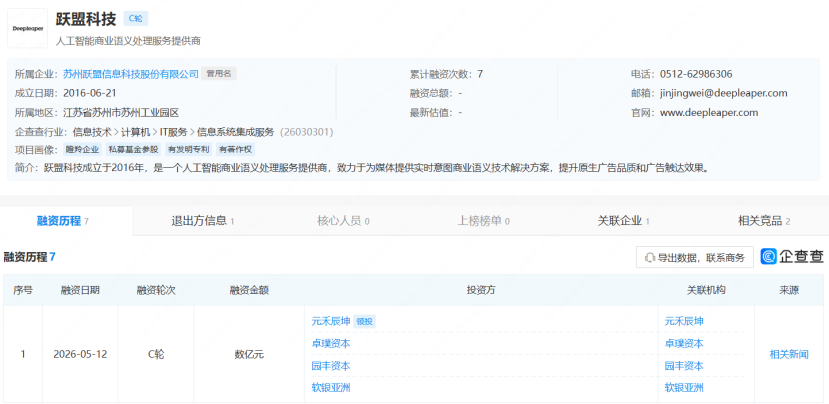This screenshot has width=829, height=404.
Task: Click the 企查查 logo icon
Action: point(769,256)
